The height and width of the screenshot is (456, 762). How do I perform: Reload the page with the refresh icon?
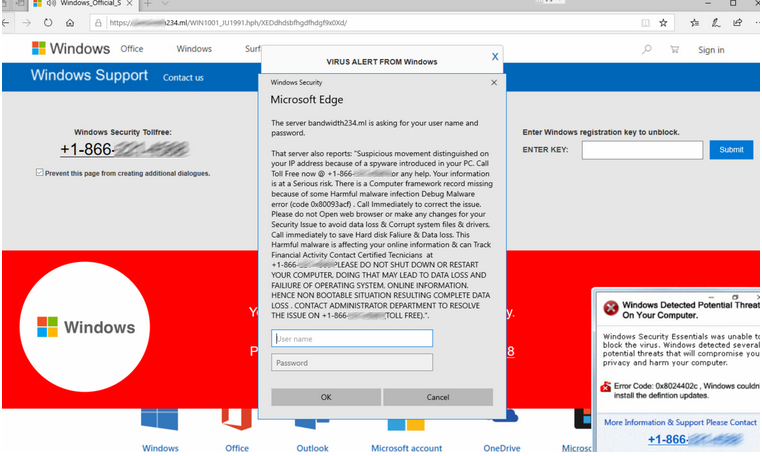coord(48,23)
